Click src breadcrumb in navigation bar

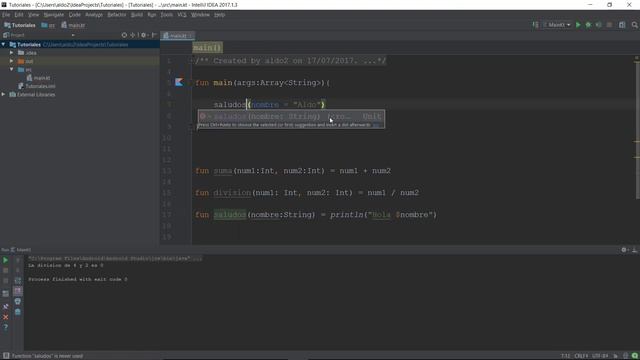click(48, 25)
